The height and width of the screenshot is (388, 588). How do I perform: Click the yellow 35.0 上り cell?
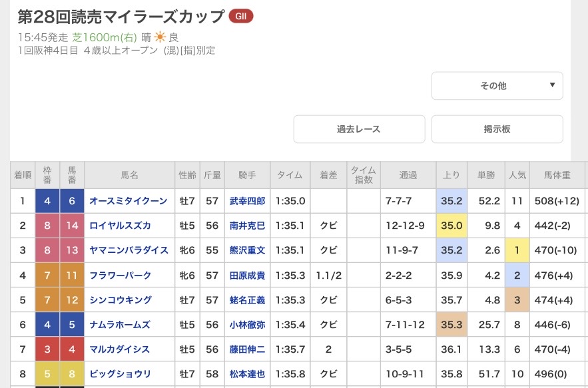point(451,226)
